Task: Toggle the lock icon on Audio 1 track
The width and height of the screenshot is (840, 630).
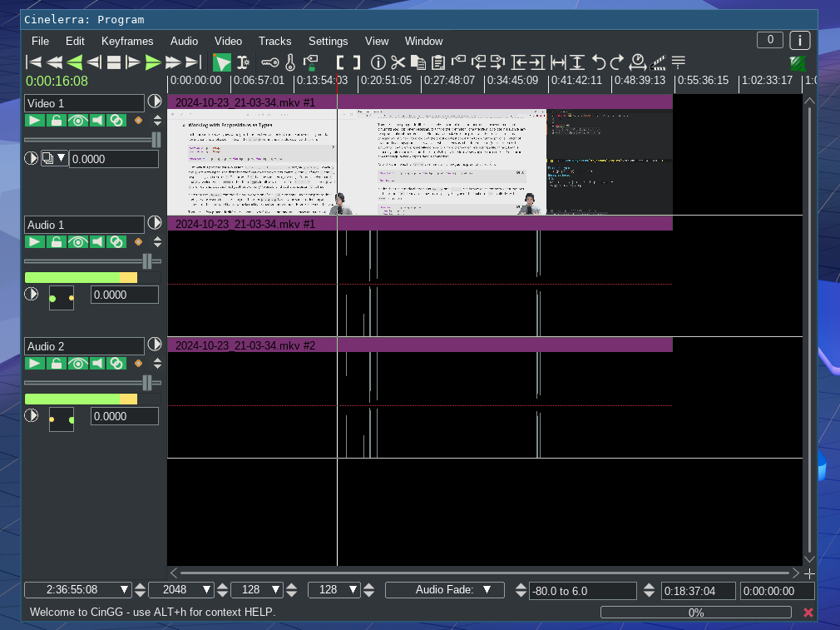Action: pyautogui.click(x=56, y=242)
